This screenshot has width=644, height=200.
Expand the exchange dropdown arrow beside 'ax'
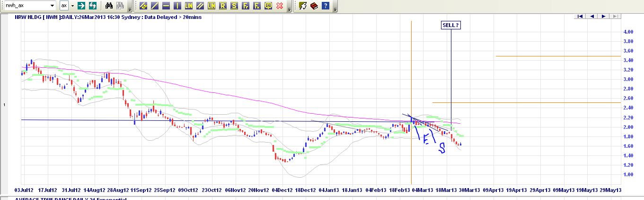[x=72, y=6]
